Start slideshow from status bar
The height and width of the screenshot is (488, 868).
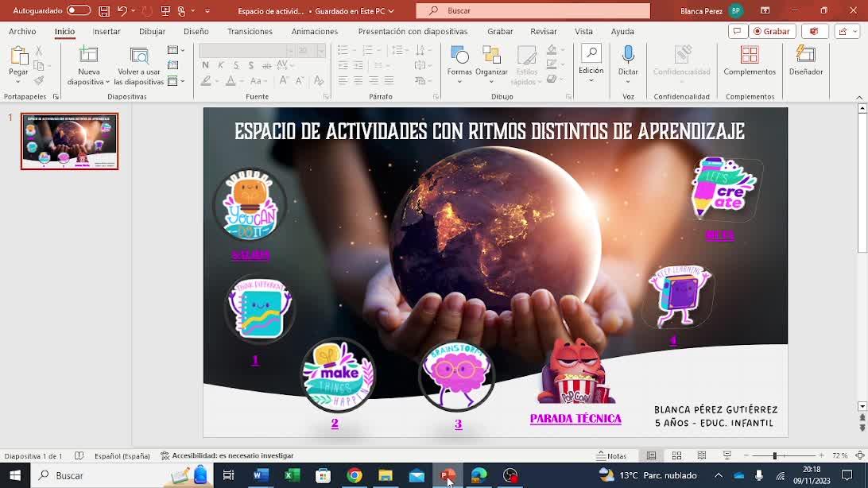(727, 455)
